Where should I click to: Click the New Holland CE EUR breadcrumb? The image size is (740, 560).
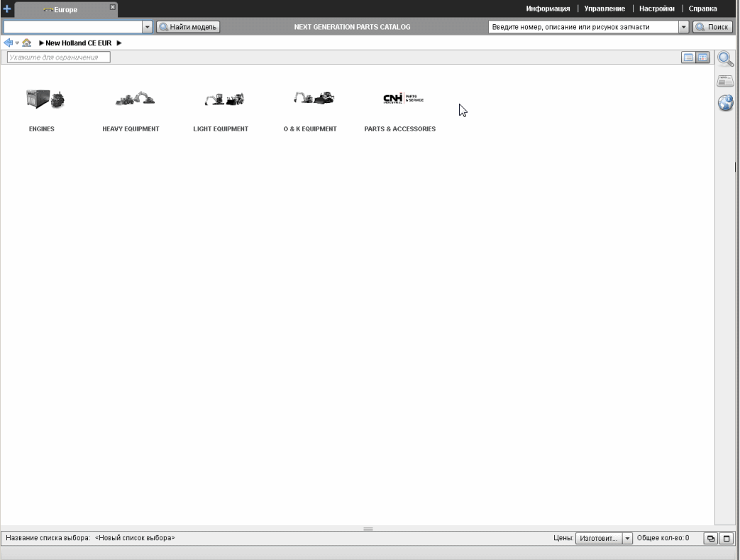pyautogui.click(x=78, y=43)
